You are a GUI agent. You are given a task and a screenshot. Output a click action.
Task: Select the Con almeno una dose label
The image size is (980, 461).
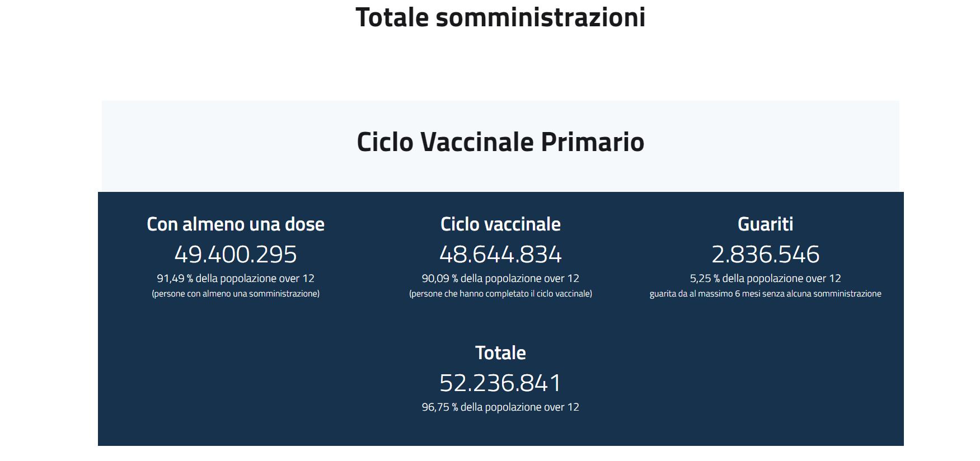pos(236,224)
